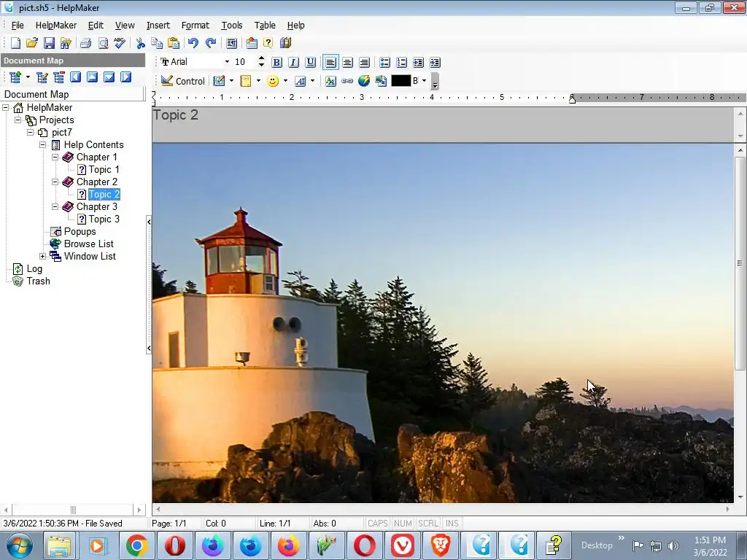This screenshot has width=747, height=560.
Task: Toggle bulleted list
Action: coord(384,63)
